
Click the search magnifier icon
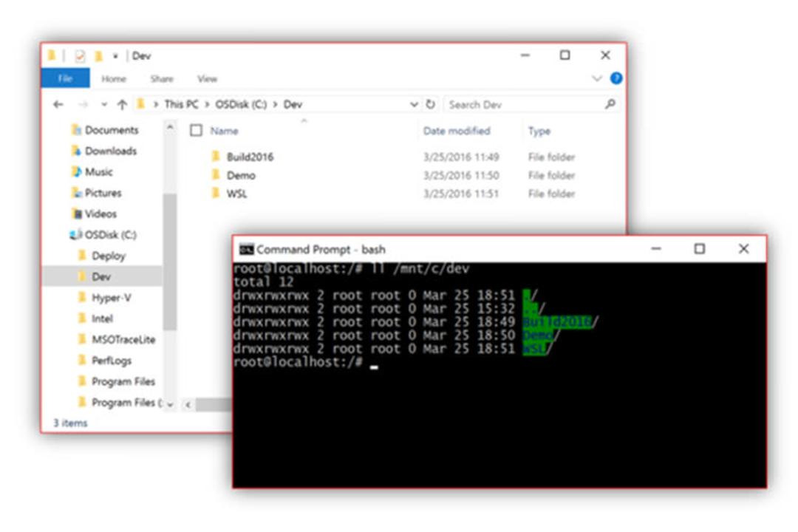(610, 104)
